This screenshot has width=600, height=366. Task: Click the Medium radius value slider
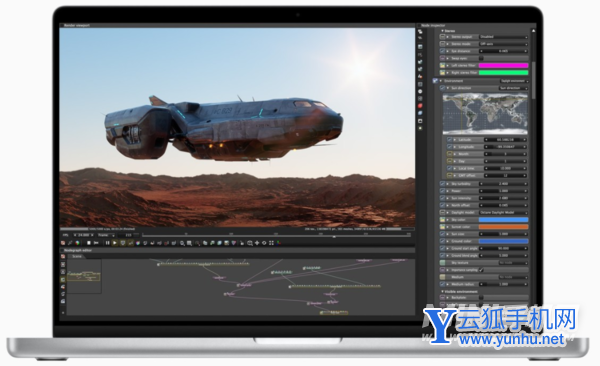click(x=504, y=284)
